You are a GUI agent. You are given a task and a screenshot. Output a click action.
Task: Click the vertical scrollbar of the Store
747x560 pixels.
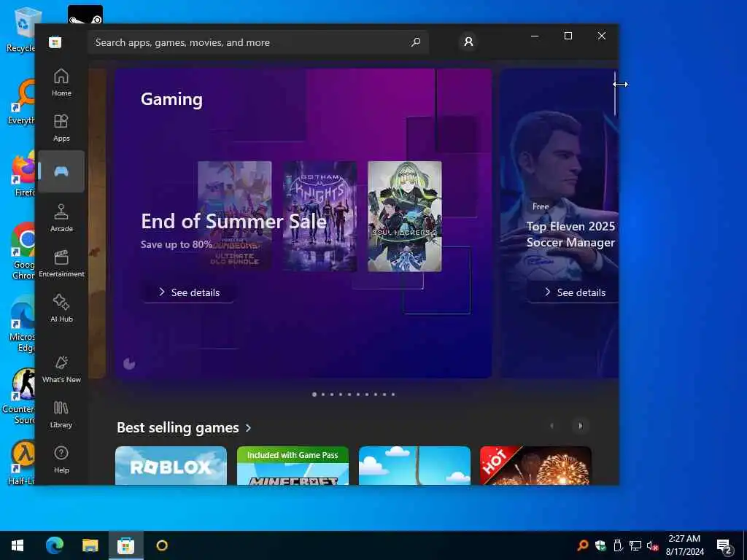(x=615, y=94)
